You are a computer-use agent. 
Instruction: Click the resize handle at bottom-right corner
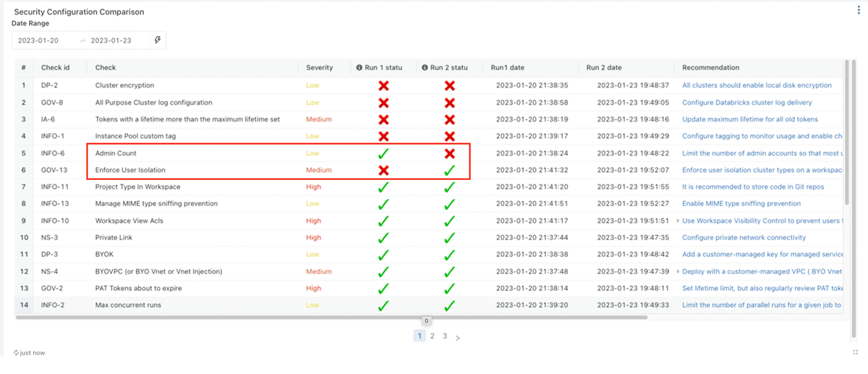coord(855,352)
